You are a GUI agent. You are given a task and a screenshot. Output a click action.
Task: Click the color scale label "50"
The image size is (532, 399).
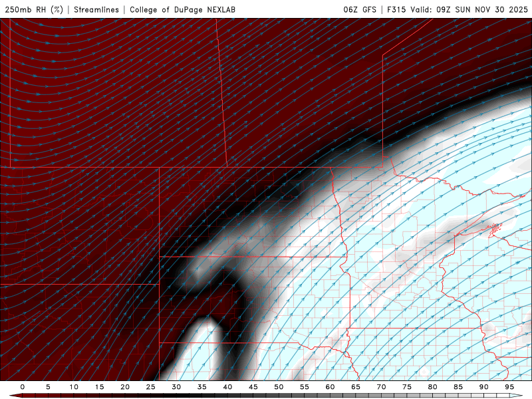tap(279, 387)
